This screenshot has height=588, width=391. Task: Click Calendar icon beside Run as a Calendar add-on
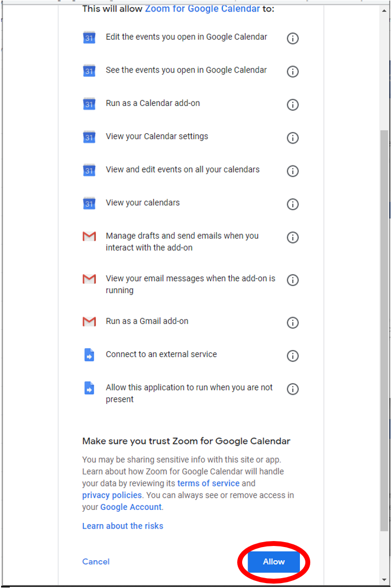click(x=89, y=104)
